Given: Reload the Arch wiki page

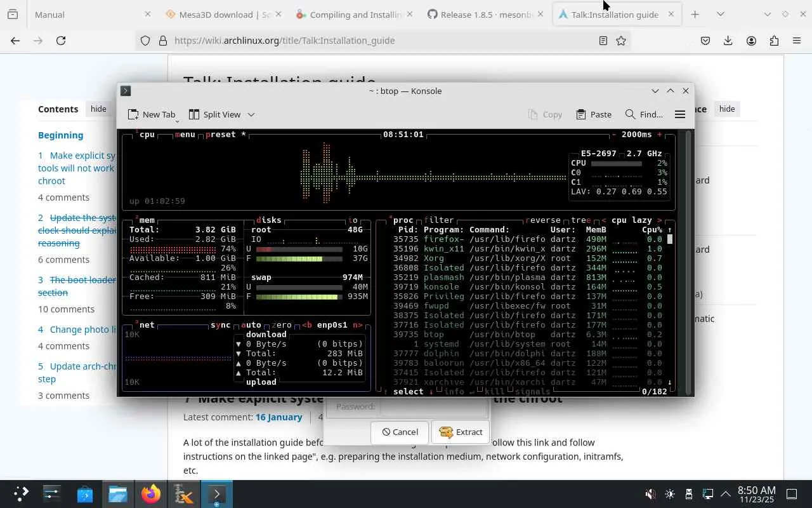Looking at the screenshot, I should point(61,41).
